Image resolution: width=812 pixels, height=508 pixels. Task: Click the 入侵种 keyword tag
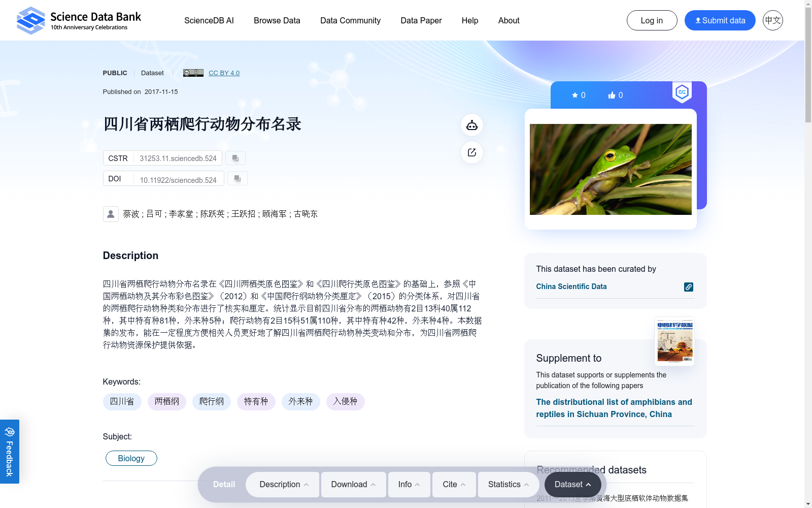click(x=346, y=401)
